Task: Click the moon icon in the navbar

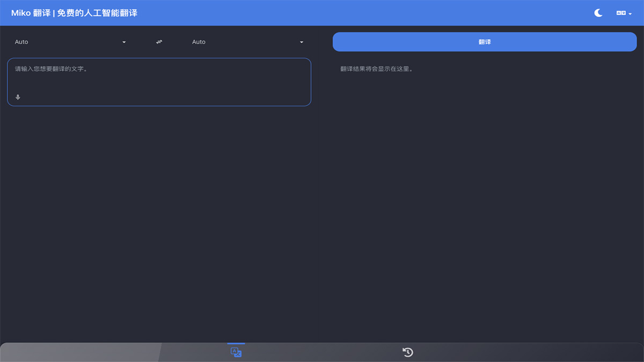Action: (x=598, y=13)
